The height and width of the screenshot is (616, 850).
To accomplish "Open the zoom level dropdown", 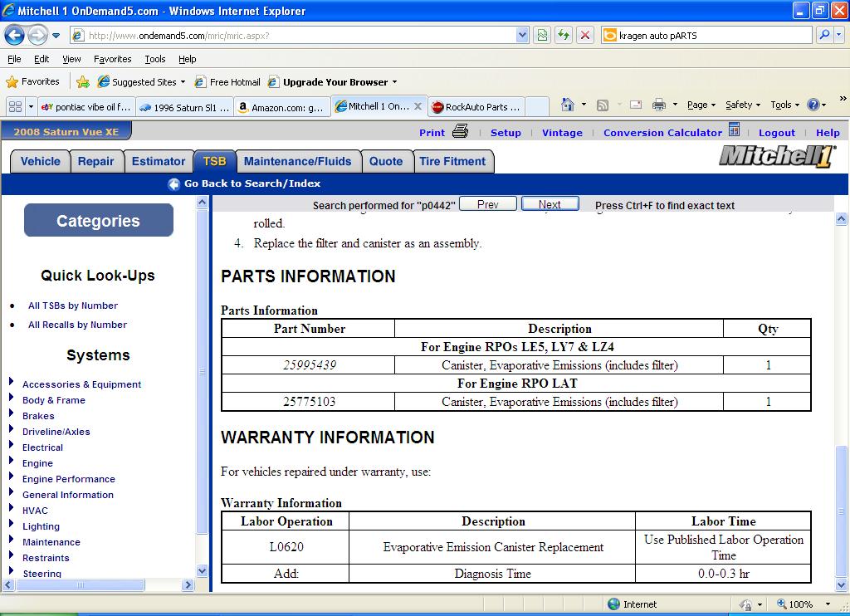I will 827,604.
